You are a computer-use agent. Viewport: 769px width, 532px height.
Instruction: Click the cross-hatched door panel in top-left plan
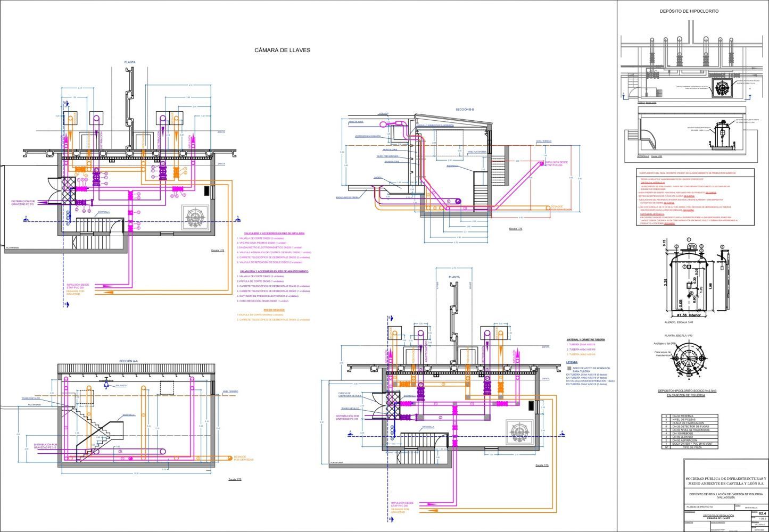coord(69,189)
